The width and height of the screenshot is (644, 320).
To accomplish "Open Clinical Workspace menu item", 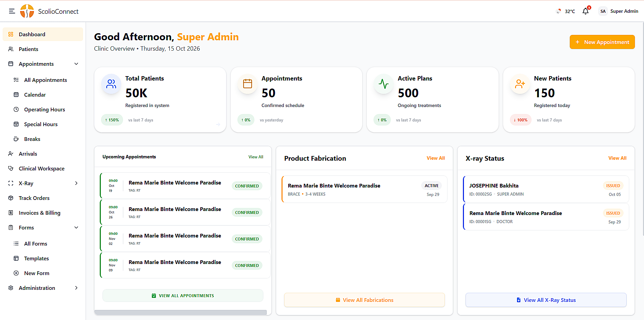I will pos(43,168).
